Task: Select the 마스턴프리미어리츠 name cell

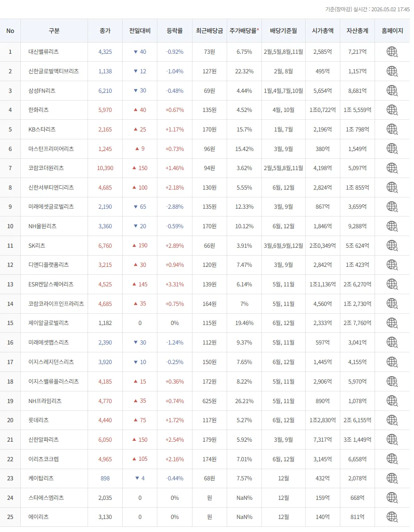Action: [x=54, y=149]
